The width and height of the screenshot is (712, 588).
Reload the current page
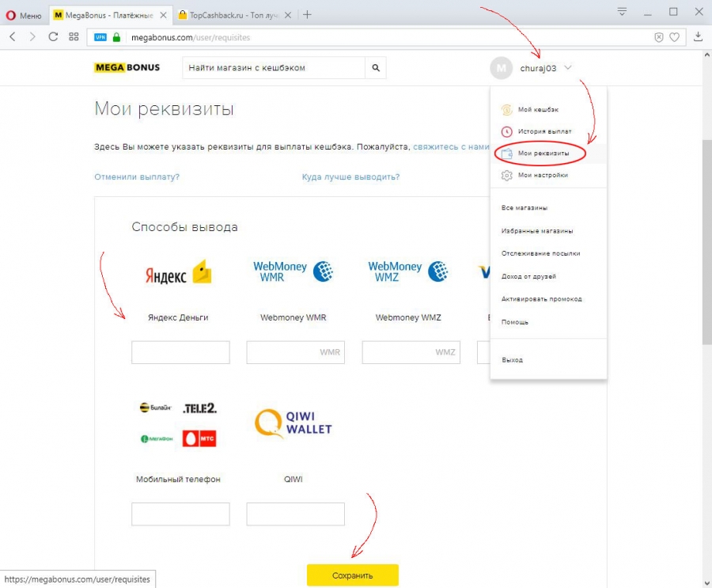53,37
